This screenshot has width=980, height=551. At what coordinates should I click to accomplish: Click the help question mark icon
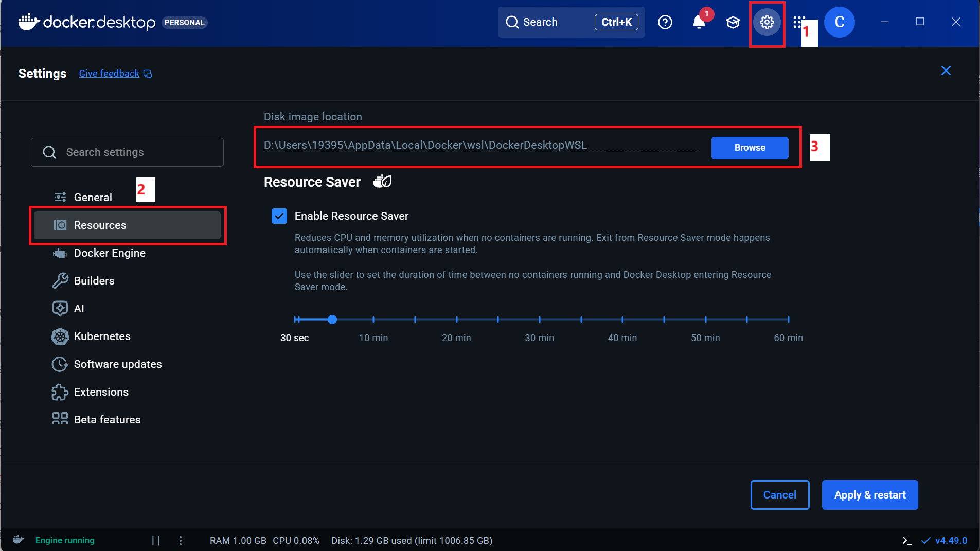point(664,22)
